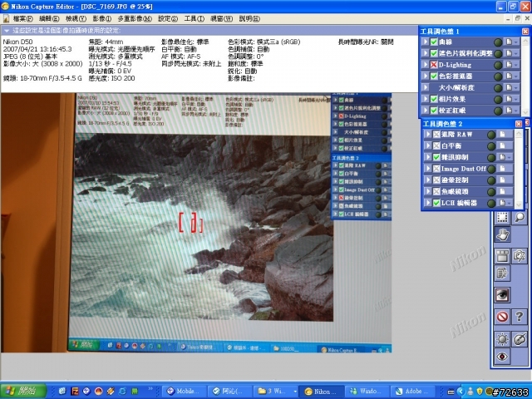Viewport: 532px width, 399px height.
Task: Click the round green button in D-Lighting row
Action: coord(498,65)
